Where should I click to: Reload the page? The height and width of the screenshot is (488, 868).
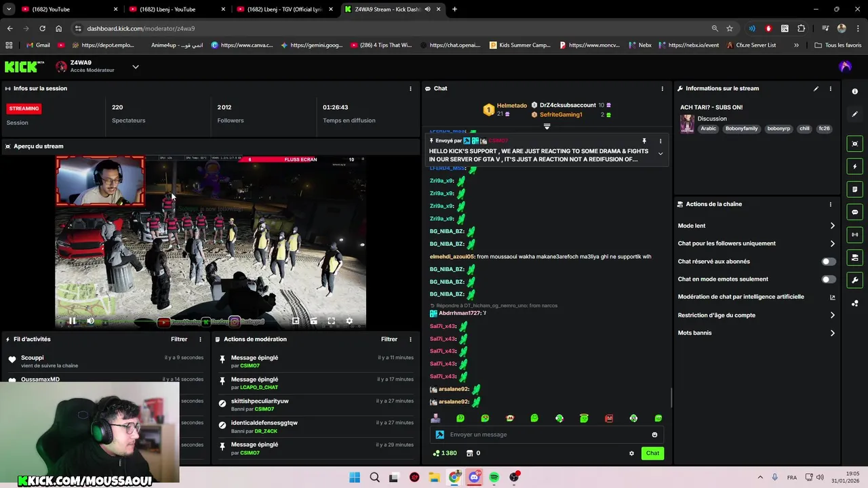point(42,28)
